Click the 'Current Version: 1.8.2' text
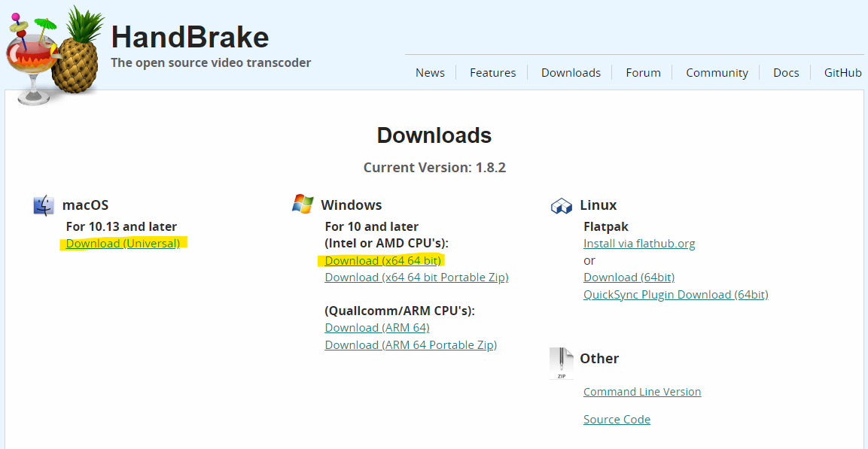 pos(434,168)
